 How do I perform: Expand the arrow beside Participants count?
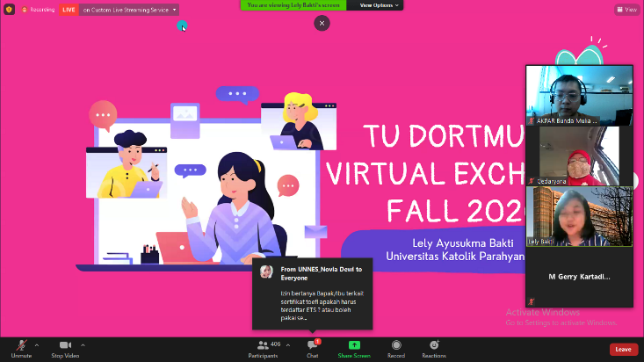pos(288,345)
